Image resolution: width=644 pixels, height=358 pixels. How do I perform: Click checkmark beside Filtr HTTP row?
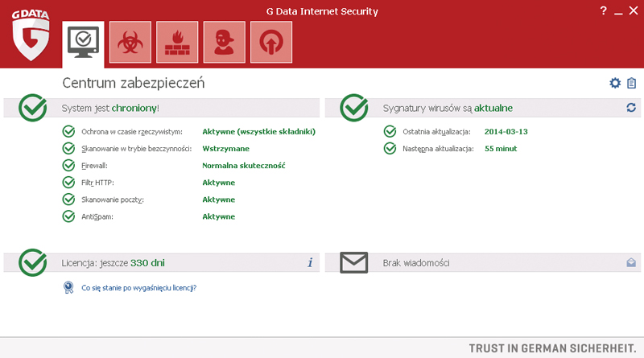coord(68,183)
